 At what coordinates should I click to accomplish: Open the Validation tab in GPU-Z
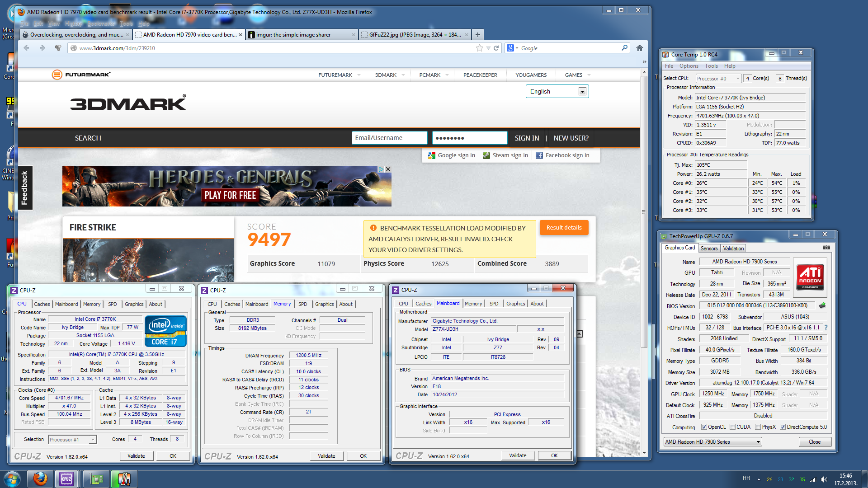[733, 249]
